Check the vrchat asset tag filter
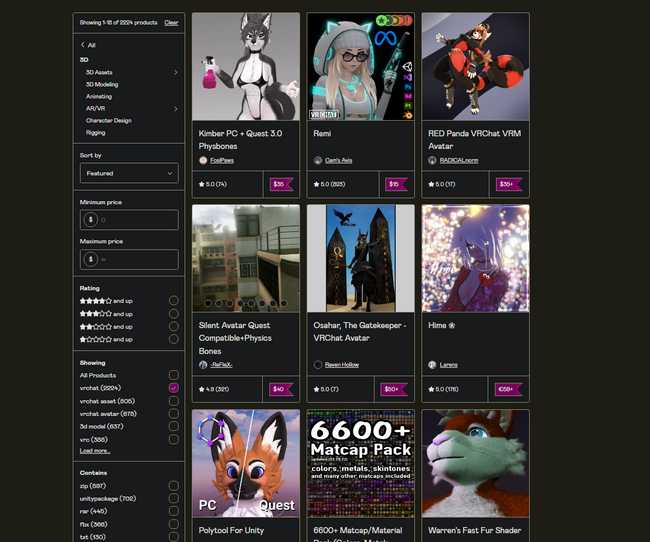Screen dimensions: 650x542 174,401
